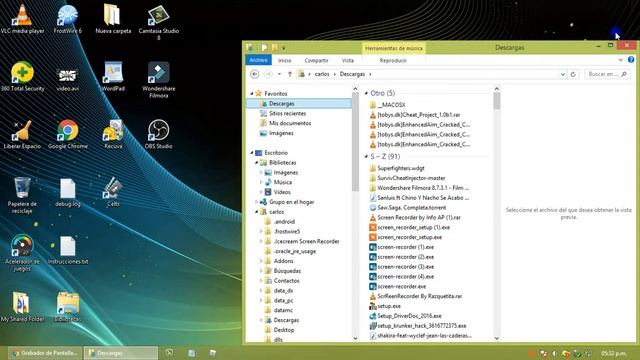Refresh the Descargas folder view
The image size is (640, 360).
pyautogui.click(x=573, y=74)
